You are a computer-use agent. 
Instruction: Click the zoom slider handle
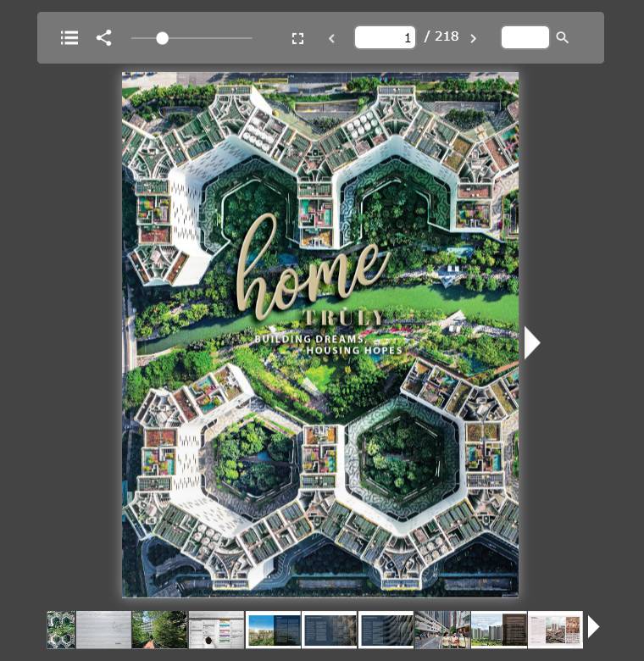(x=162, y=38)
